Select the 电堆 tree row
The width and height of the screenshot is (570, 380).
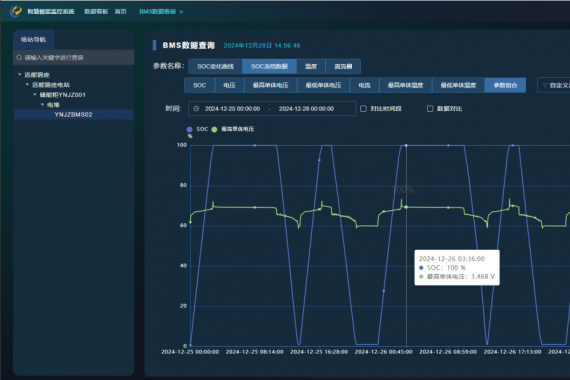74,105
